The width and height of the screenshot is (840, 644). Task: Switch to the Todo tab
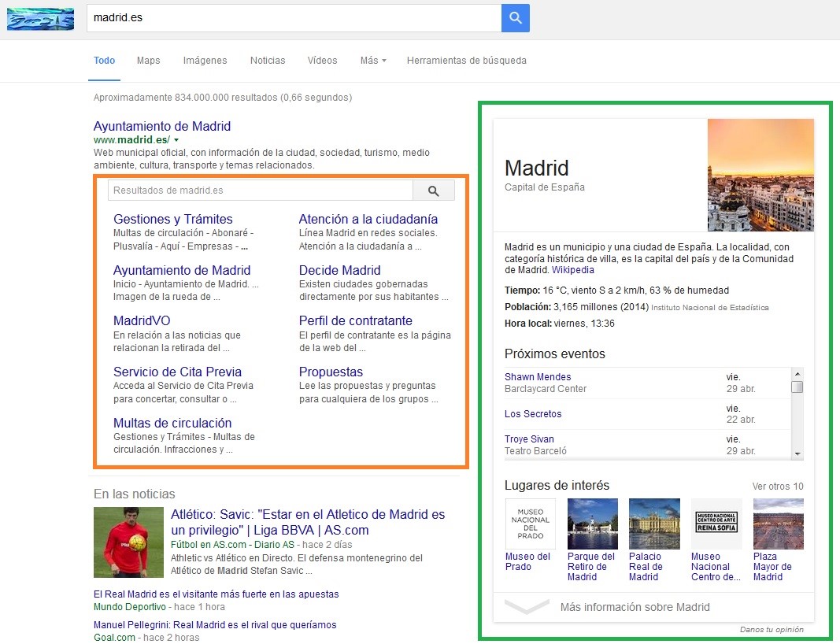click(105, 61)
